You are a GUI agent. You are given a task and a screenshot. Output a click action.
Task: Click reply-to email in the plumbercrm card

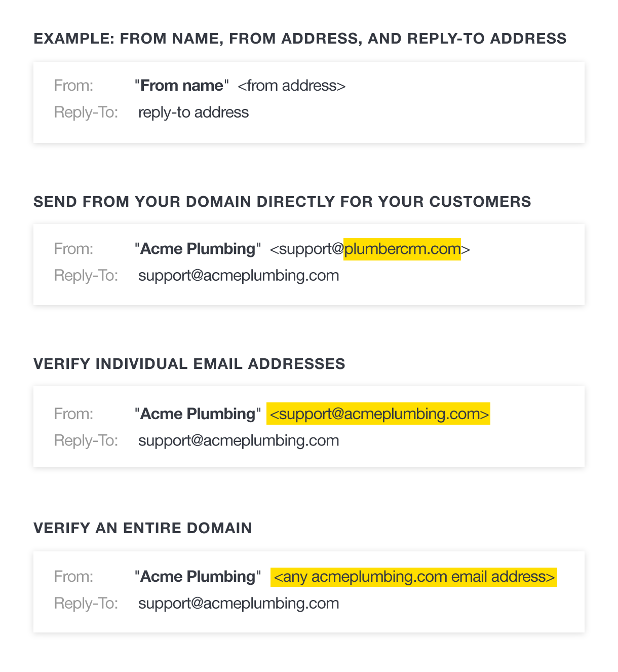tap(238, 276)
